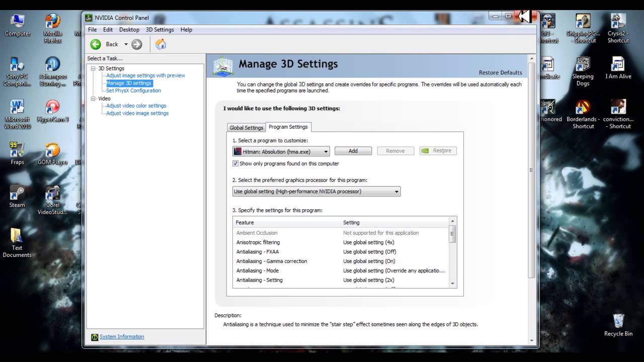Click the NVIDIA Control Panel title bar icon
The height and width of the screenshot is (362, 644).
point(89,18)
